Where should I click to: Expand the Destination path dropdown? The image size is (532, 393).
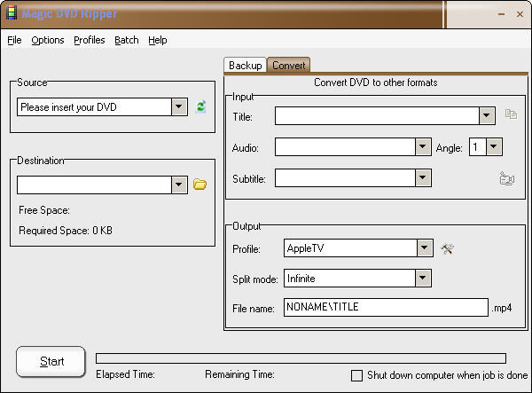179,185
